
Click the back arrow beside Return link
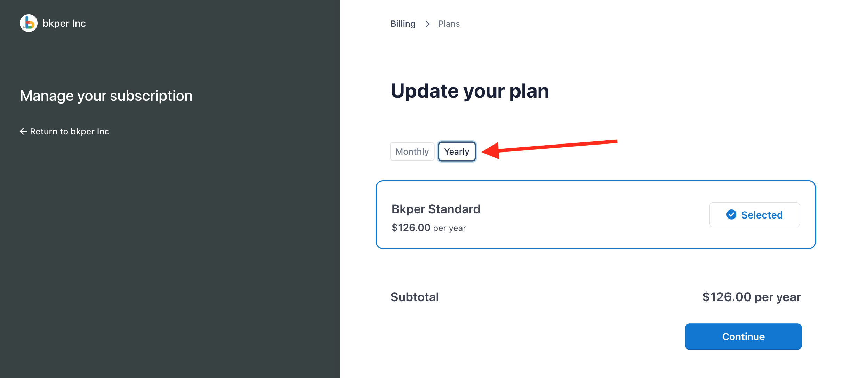click(x=23, y=131)
